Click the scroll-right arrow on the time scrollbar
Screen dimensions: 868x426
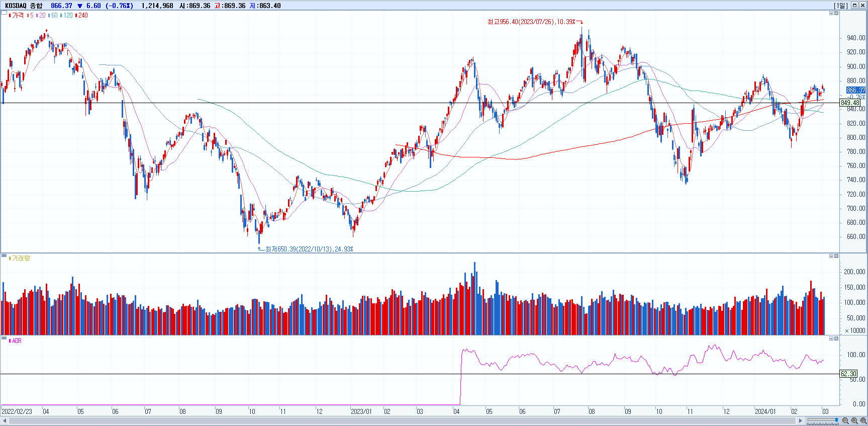tap(801, 420)
